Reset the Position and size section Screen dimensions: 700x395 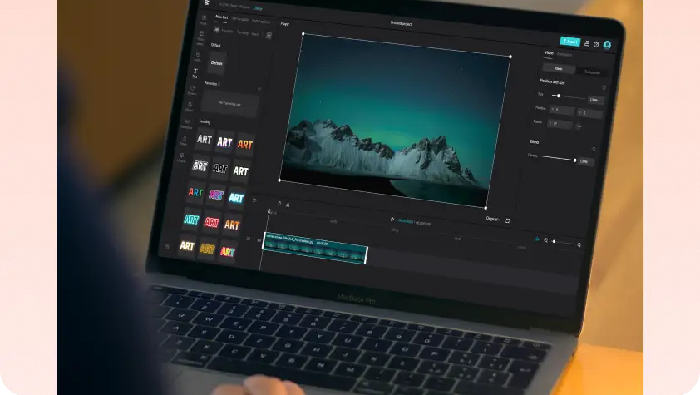(x=604, y=88)
